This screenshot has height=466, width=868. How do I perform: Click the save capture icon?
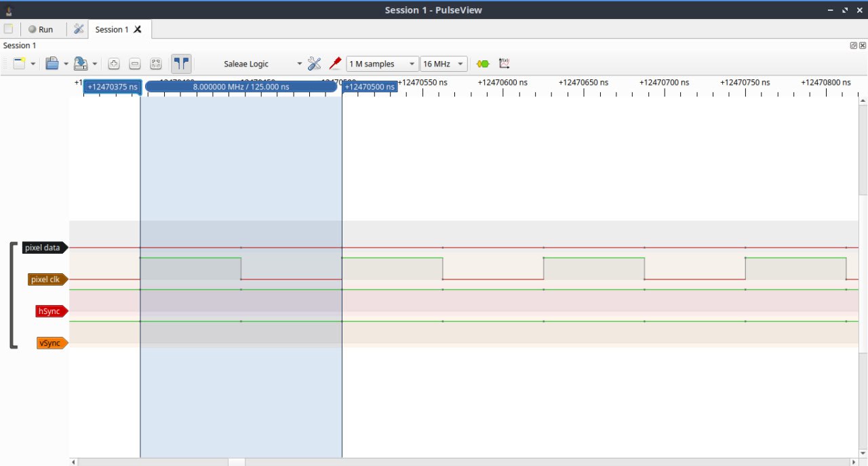coord(80,64)
